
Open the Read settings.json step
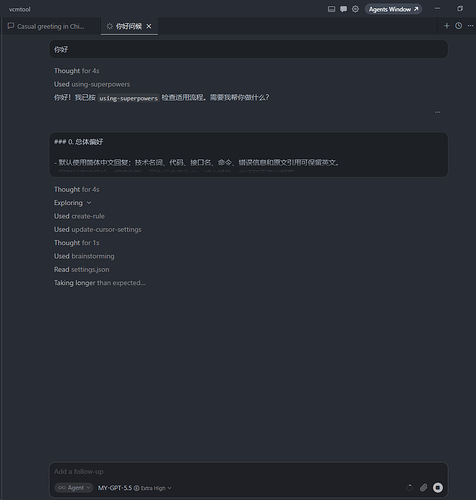[82, 269]
